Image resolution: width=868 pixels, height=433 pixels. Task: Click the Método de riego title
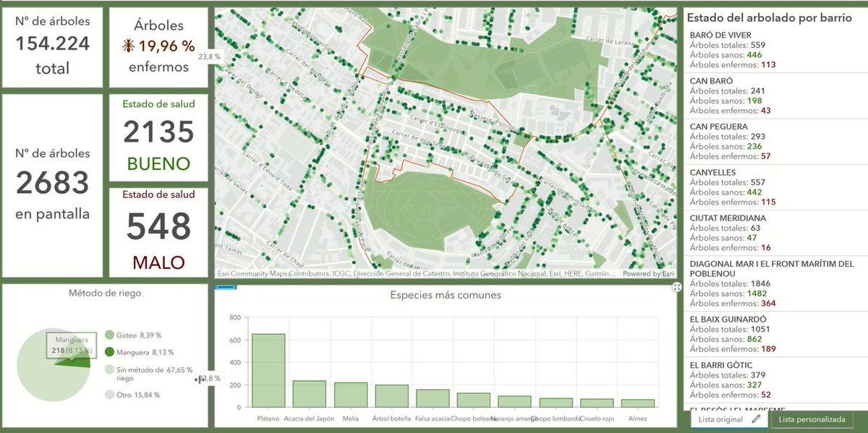[x=105, y=293]
